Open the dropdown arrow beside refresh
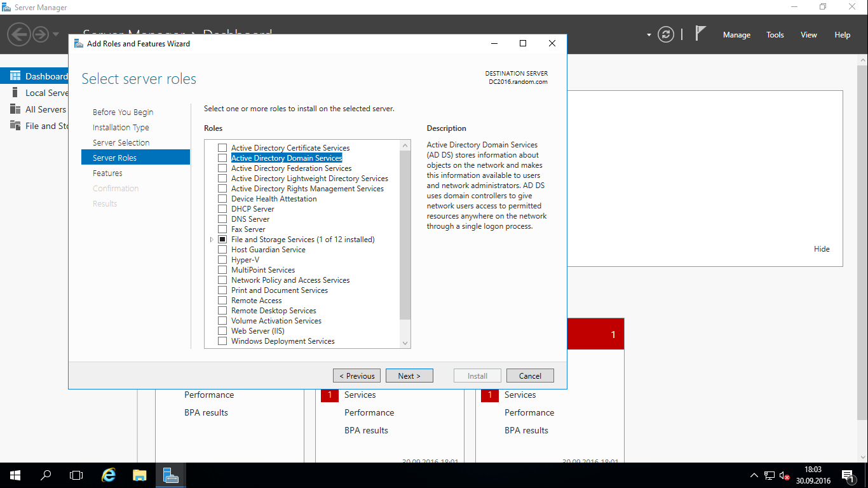Image resolution: width=868 pixels, height=488 pixels. point(649,35)
